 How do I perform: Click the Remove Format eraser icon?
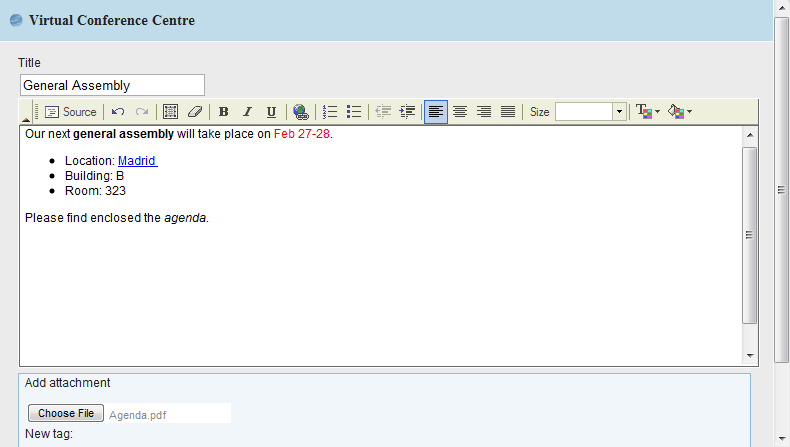195,112
